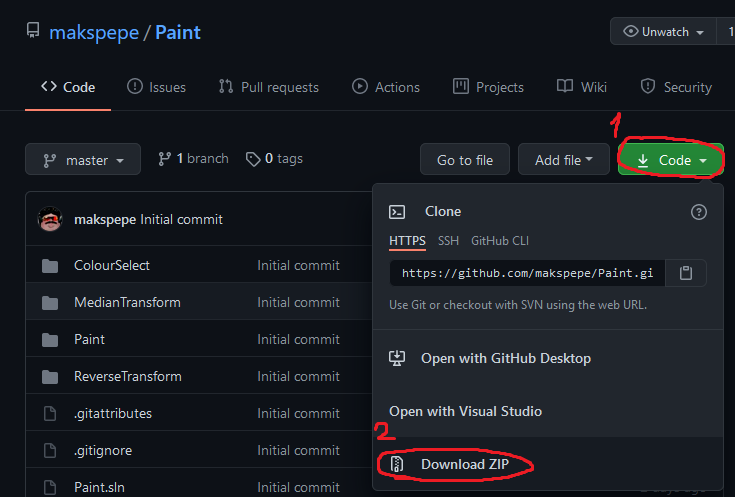Click the ColourSelect folder icon
This screenshot has width=735, height=497.
tap(50, 266)
